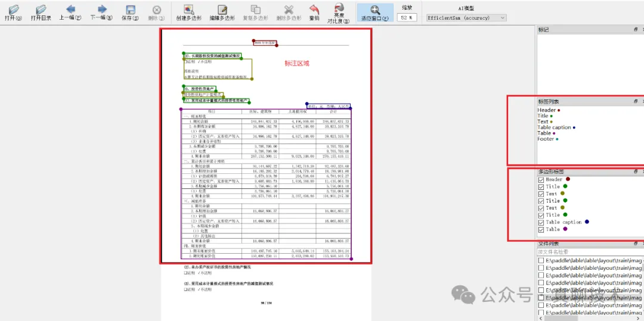The height and width of the screenshot is (321, 644).
Task: Toggle the 适应窗口 fit window button
Action: 375,13
